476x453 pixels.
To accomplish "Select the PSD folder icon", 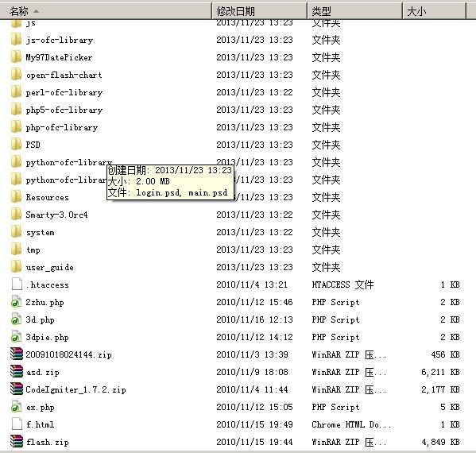I will point(16,145).
